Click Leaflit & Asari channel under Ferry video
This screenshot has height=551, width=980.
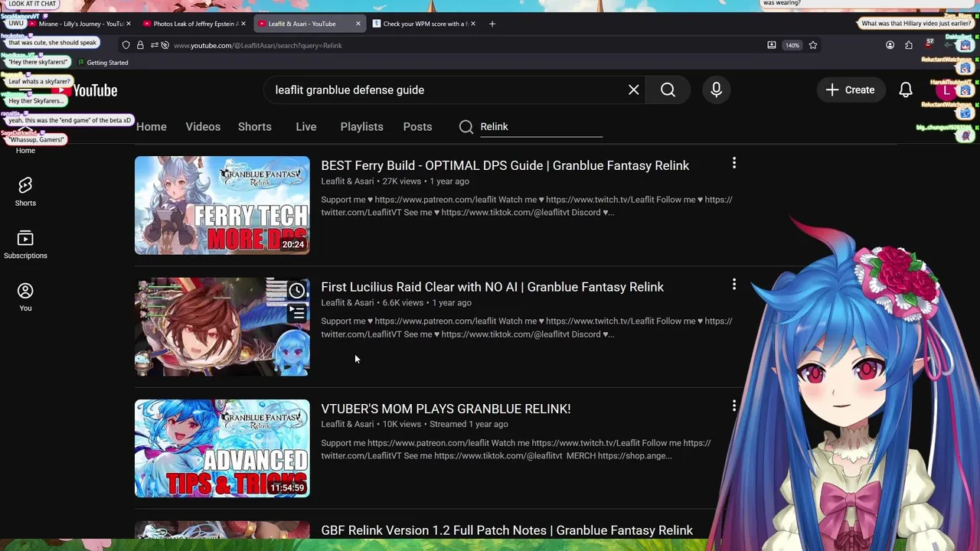(x=347, y=181)
